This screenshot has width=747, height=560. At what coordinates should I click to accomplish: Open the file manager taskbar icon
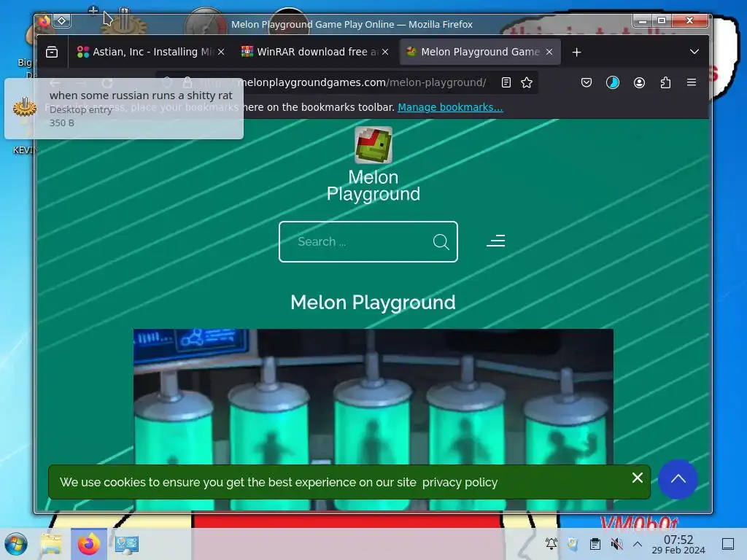[52, 544]
